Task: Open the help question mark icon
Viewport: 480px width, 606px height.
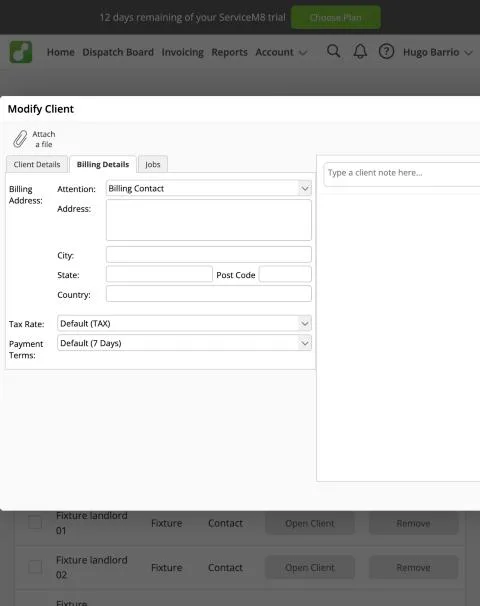Action: click(386, 51)
